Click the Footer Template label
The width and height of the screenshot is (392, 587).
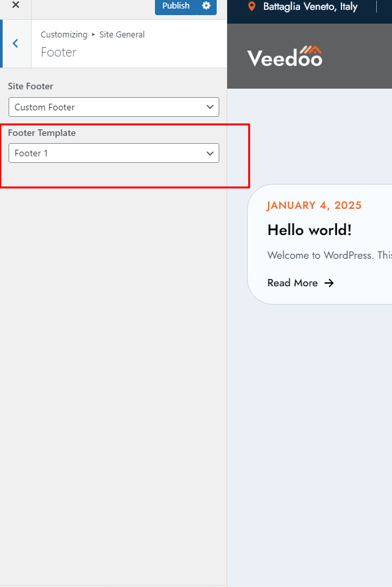[x=42, y=133]
